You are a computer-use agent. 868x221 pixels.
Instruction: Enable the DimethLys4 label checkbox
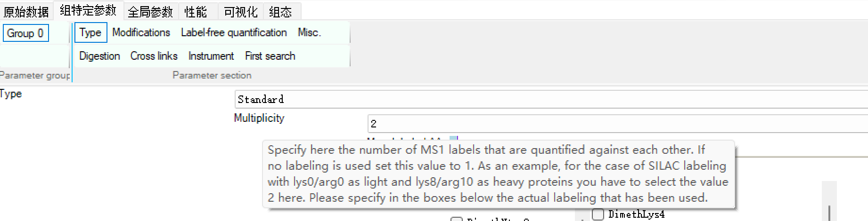pyautogui.click(x=598, y=214)
